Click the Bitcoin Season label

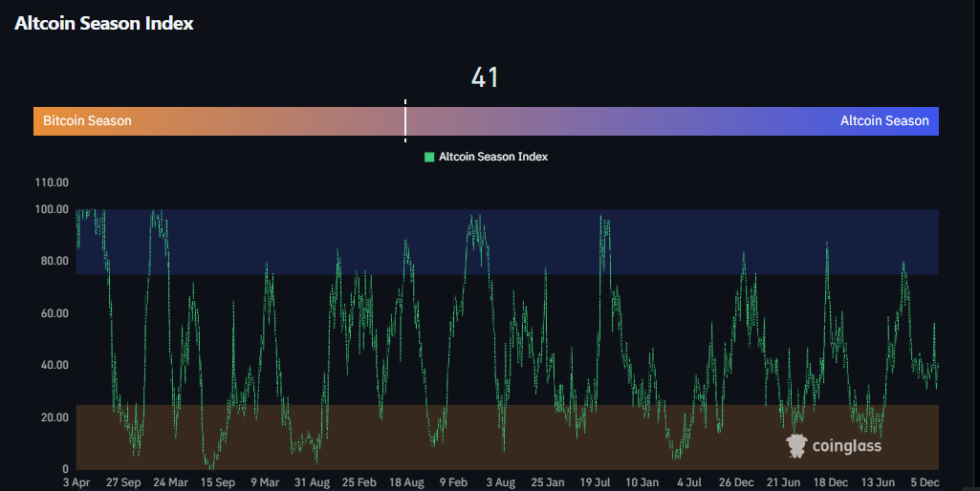[87, 120]
